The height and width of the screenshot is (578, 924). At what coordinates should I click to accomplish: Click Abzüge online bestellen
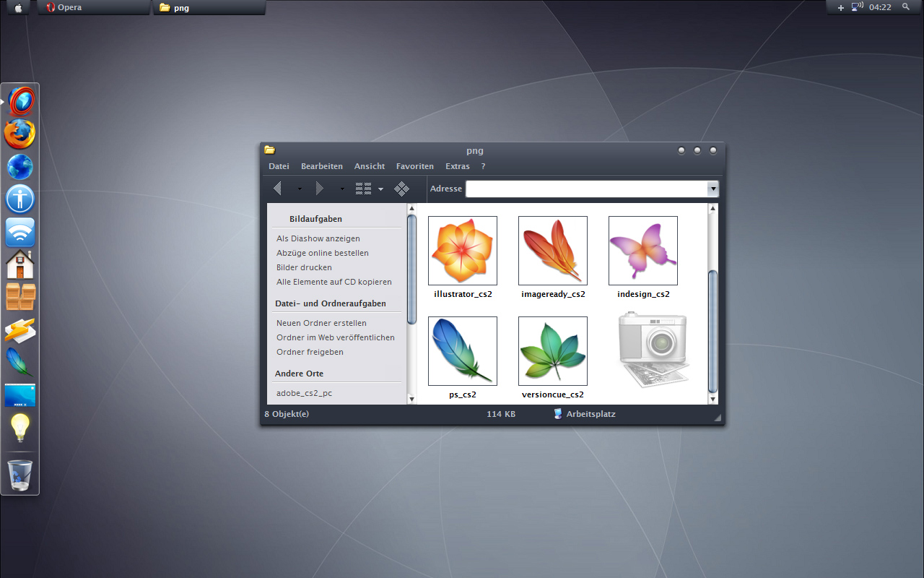pyautogui.click(x=323, y=253)
